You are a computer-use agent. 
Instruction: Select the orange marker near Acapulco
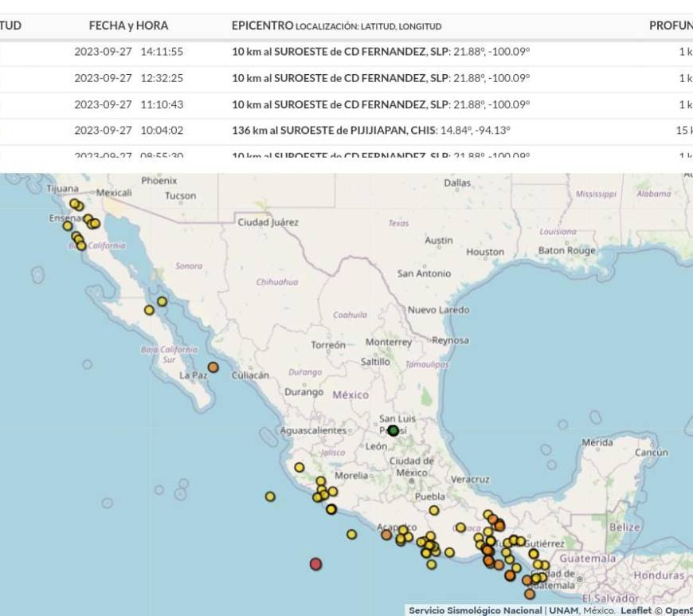pos(386,535)
